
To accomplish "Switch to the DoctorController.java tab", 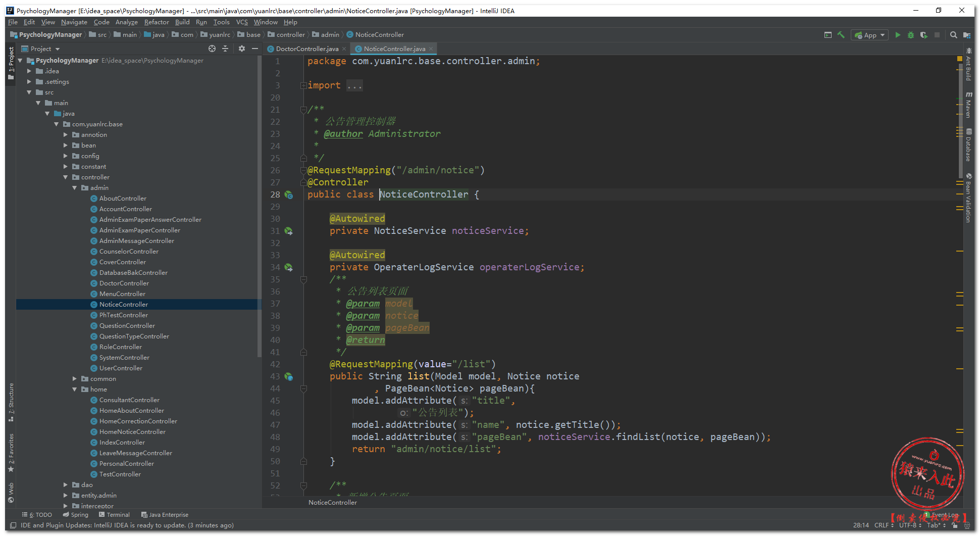I will click(306, 49).
